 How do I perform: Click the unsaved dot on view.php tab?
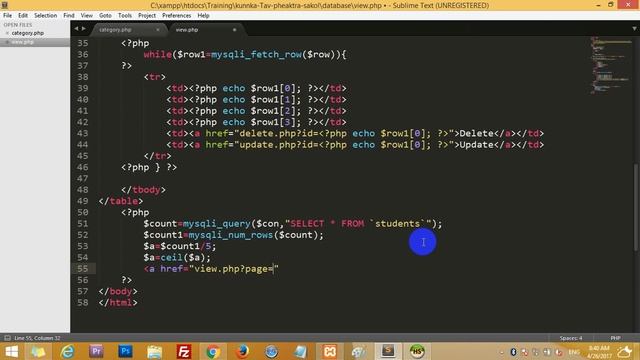234,30
